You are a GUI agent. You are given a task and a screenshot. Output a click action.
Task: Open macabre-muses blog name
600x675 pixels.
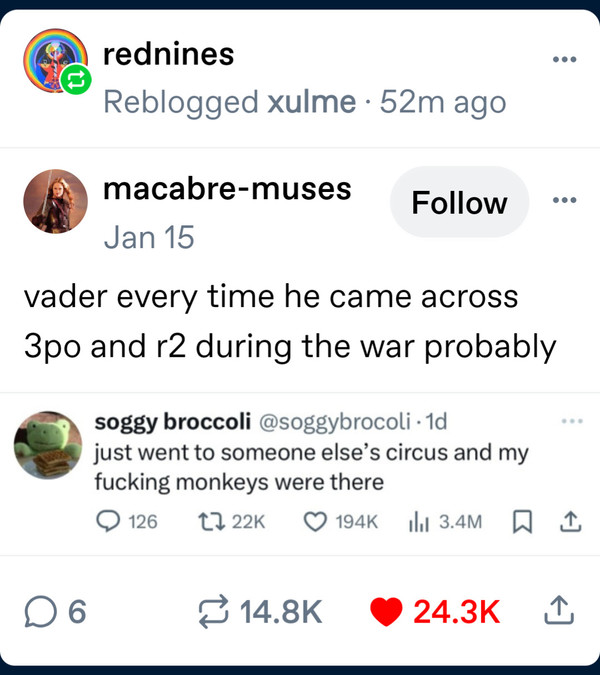(x=227, y=189)
